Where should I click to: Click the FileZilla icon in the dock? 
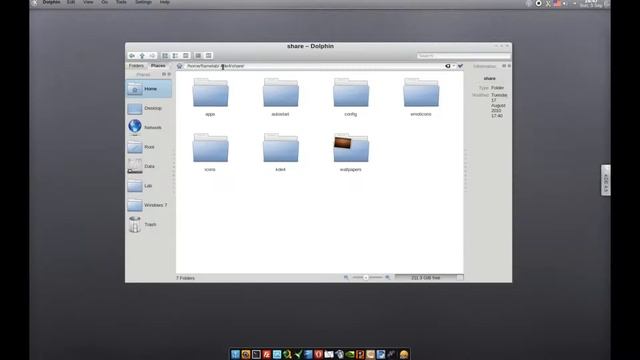tap(267, 354)
